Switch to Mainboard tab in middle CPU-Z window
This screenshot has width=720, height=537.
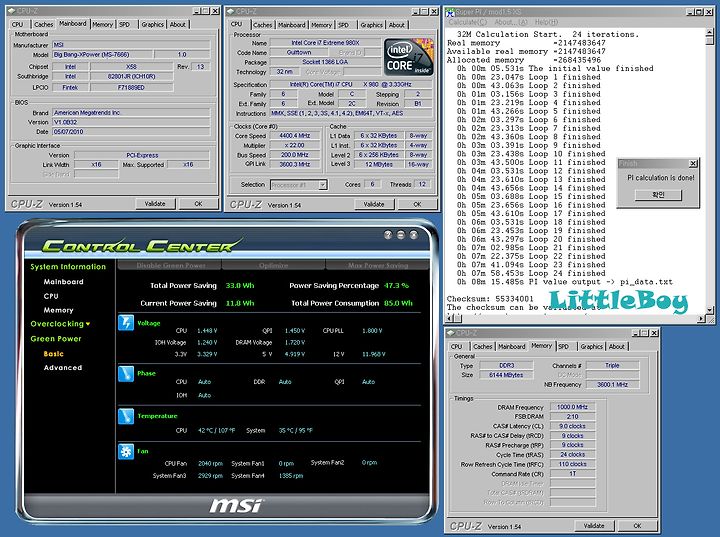pos(292,25)
